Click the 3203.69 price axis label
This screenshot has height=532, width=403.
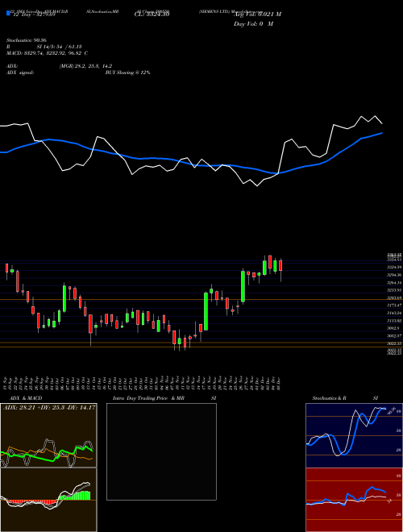click(x=394, y=297)
